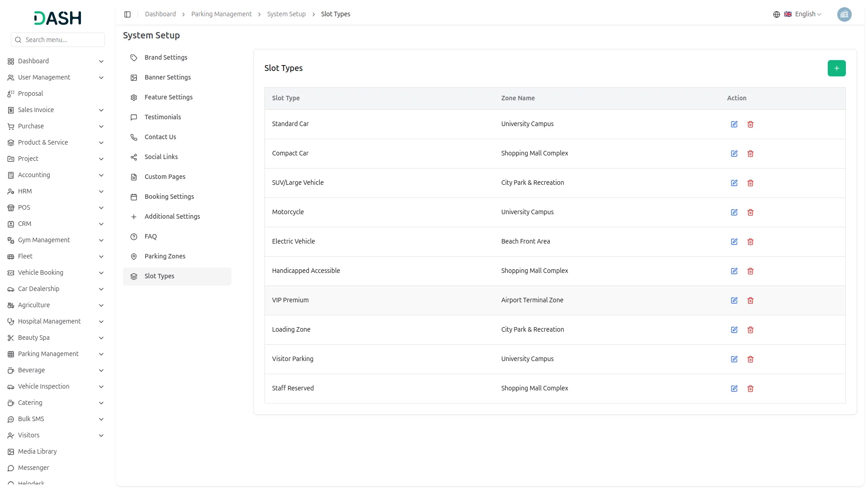The image size is (868, 488).
Task: Delete the Loading Zone slot type
Action: (750, 330)
